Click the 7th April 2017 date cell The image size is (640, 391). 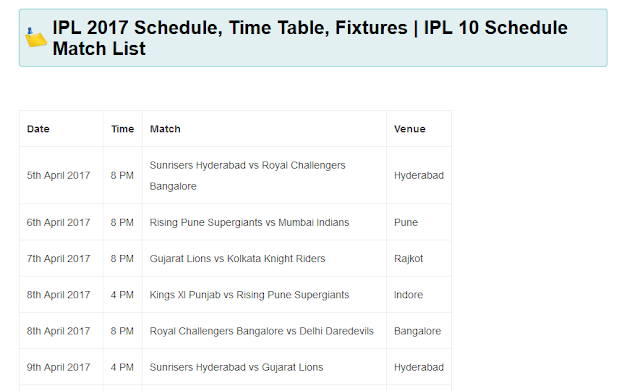[58, 259]
